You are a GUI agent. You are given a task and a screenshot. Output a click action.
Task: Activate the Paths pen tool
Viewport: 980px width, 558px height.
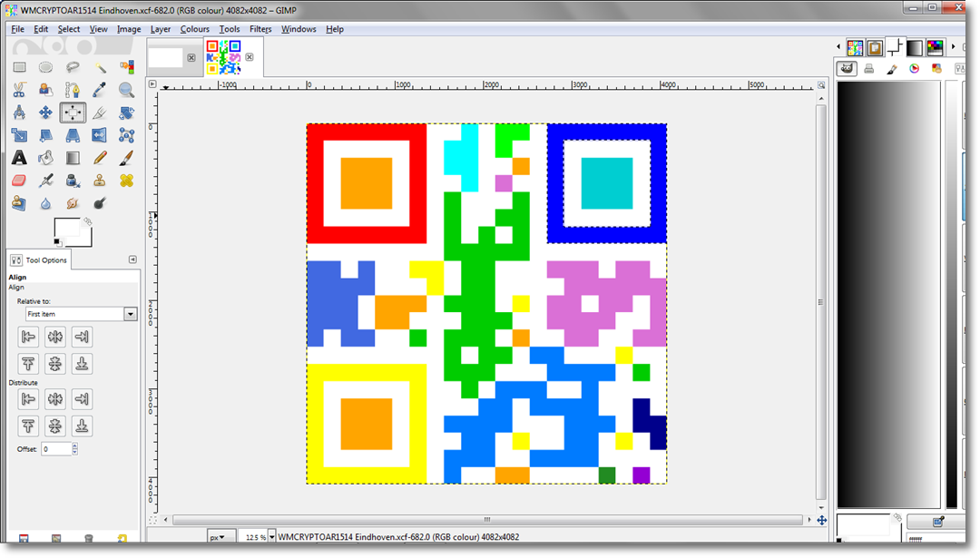coord(73,90)
